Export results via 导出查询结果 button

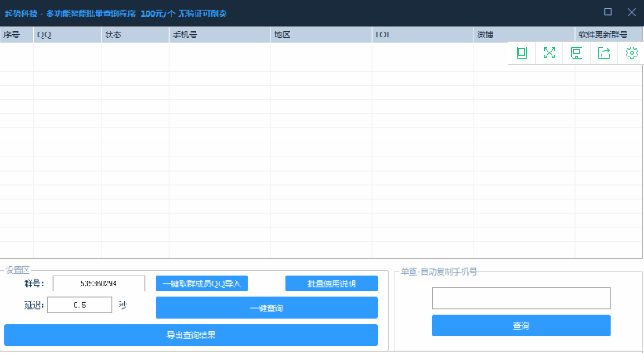[191, 335]
